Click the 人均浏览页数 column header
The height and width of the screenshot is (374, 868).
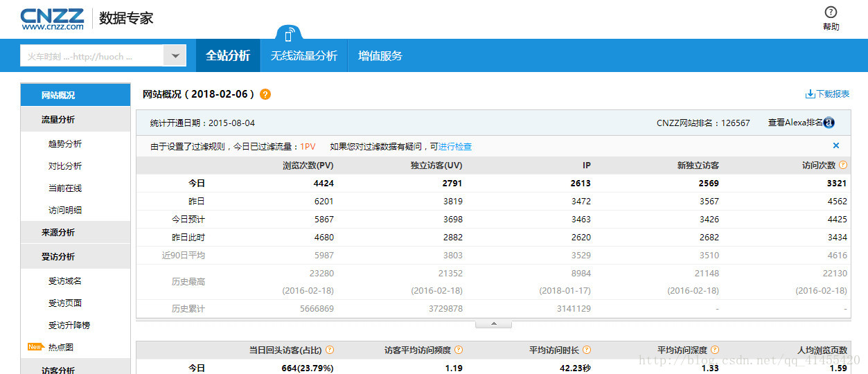click(822, 350)
